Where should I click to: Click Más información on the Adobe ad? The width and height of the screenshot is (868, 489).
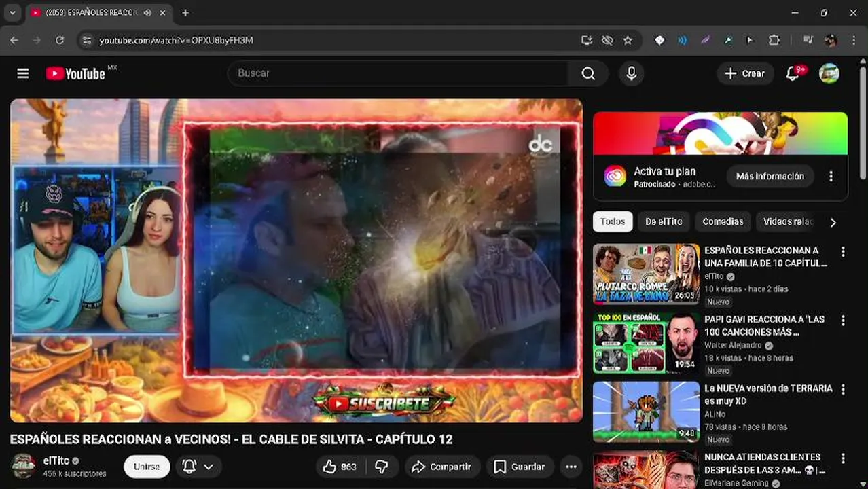click(x=770, y=176)
